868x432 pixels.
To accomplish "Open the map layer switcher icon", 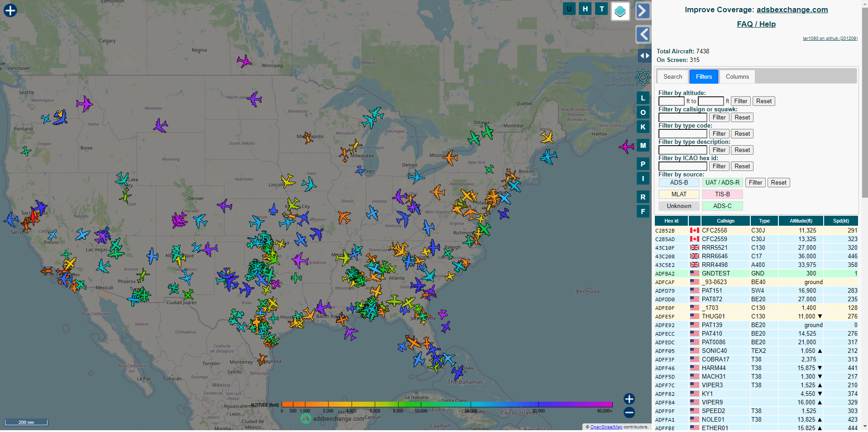I will 620,11.
